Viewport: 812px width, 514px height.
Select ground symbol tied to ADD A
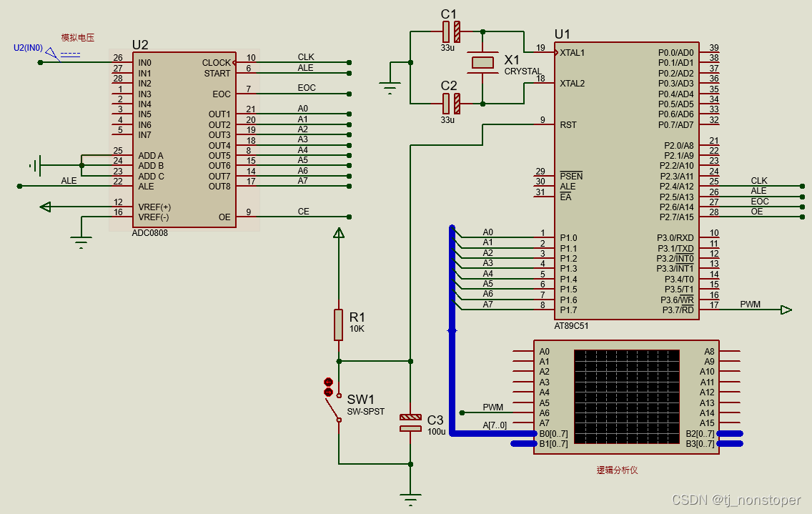point(35,166)
